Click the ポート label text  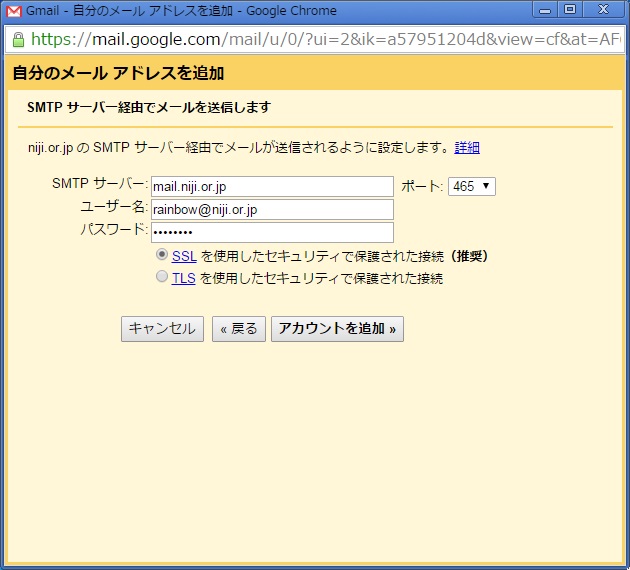click(x=422, y=186)
